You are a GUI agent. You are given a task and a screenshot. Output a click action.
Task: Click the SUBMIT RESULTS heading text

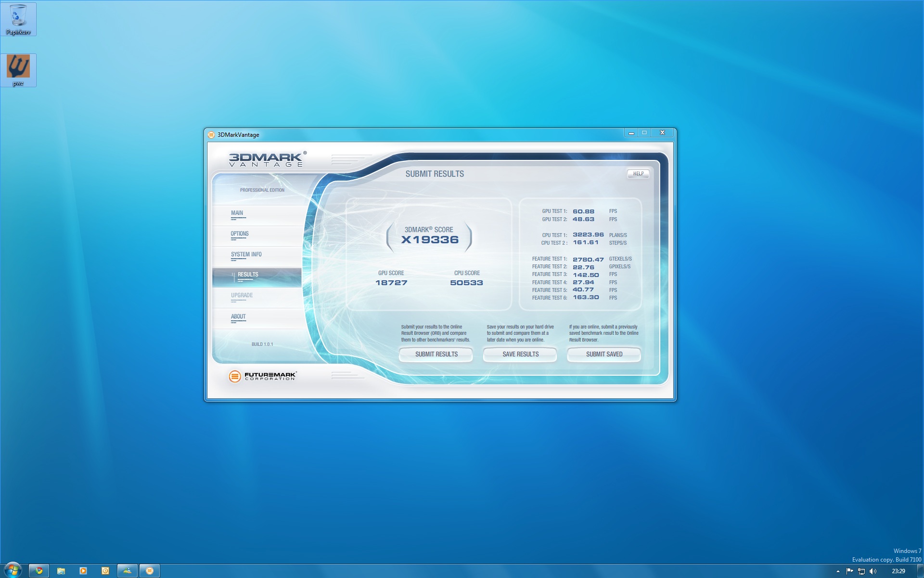pyautogui.click(x=435, y=174)
